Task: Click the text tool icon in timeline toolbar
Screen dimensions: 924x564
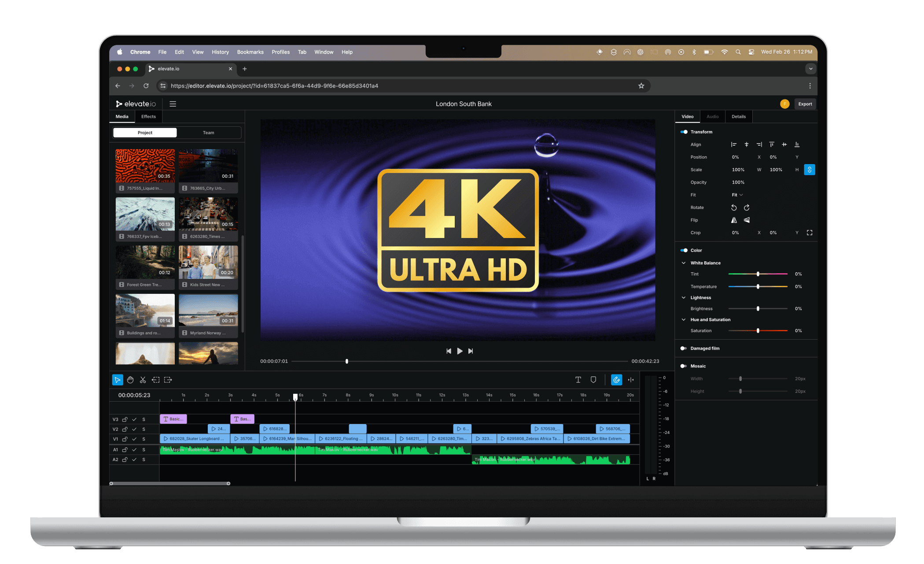Action: (578, 380)
